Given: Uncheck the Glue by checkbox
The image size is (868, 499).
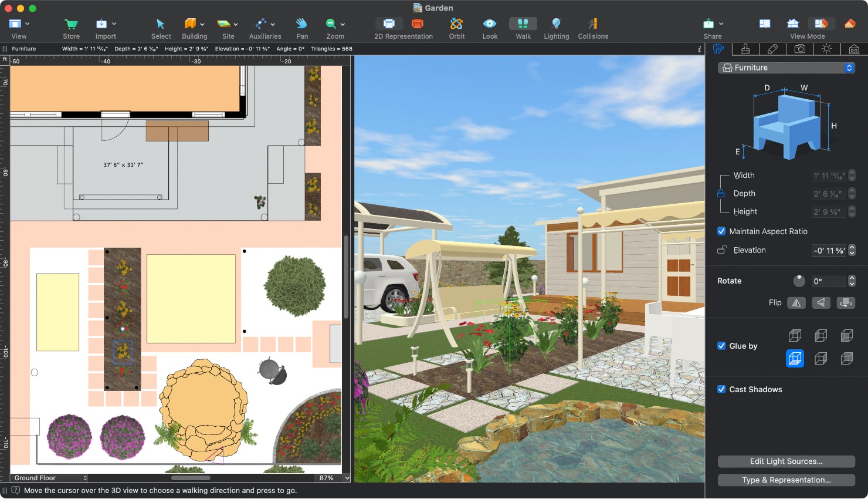Looking at the screenshot, I should tap(721, 346).
